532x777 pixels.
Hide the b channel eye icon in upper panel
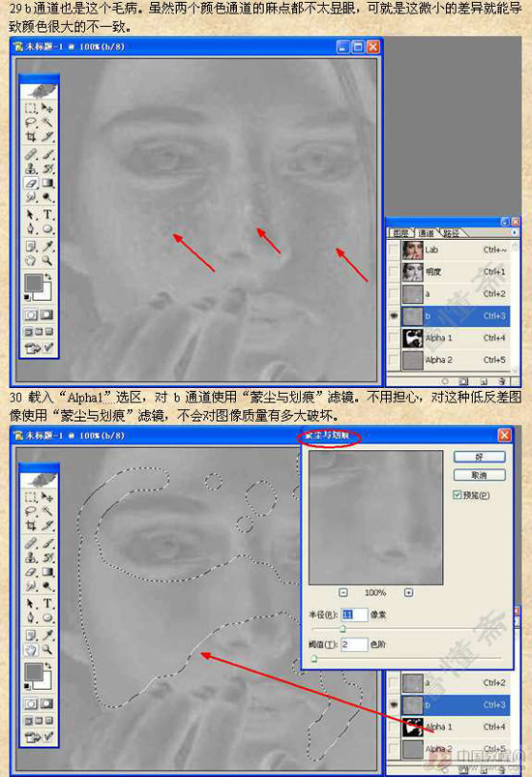click(394, 315)
